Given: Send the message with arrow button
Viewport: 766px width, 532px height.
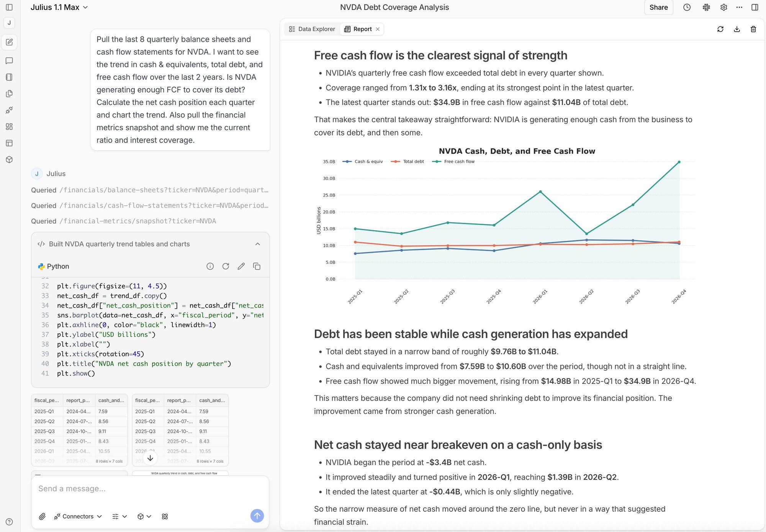Looking at the screenshot, I should point(257,516).
